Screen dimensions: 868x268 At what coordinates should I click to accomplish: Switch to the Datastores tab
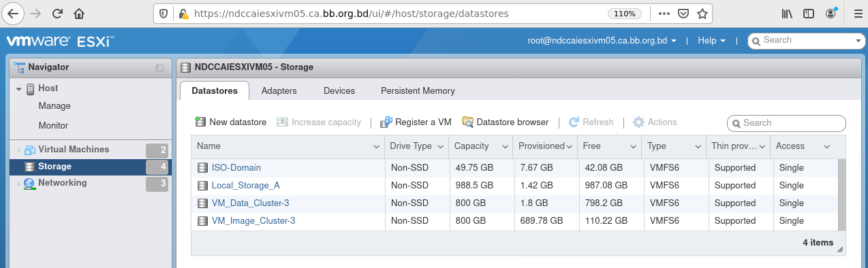pos(215,91)
